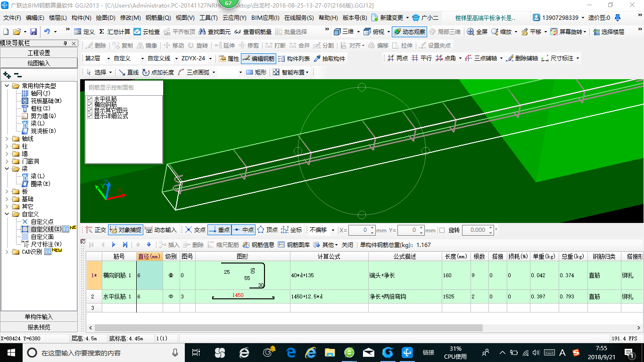Open the 钢筋量(Q) menu
This screenshot has width=644, height=362.
158,18
